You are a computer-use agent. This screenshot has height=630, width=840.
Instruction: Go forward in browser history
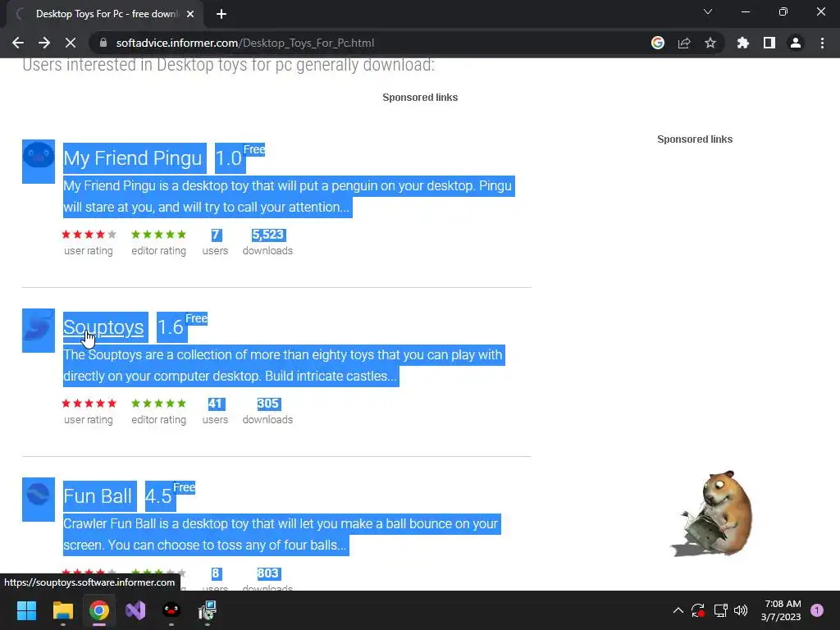(44, 43)
